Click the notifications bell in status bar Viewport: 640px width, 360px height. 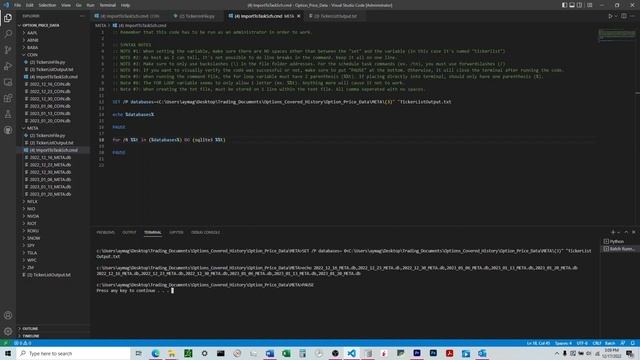pos(633,343)
